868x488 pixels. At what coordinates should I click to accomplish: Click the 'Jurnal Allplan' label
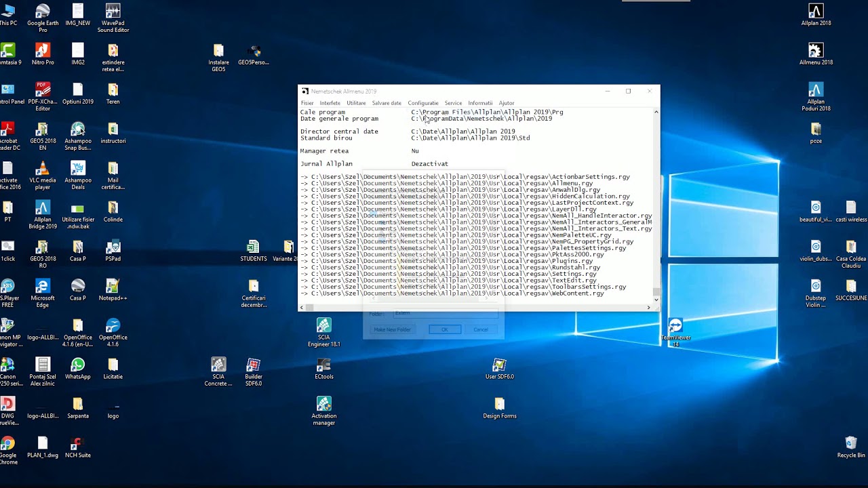326,164
